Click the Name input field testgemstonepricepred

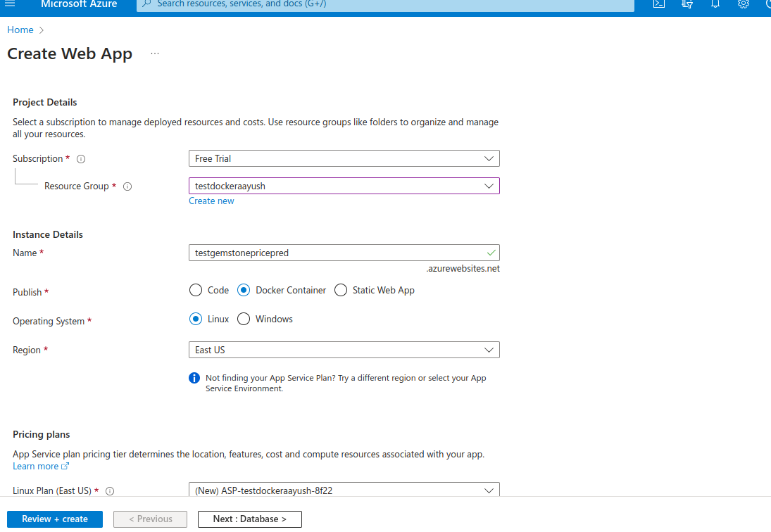click(x=344, y=253)
